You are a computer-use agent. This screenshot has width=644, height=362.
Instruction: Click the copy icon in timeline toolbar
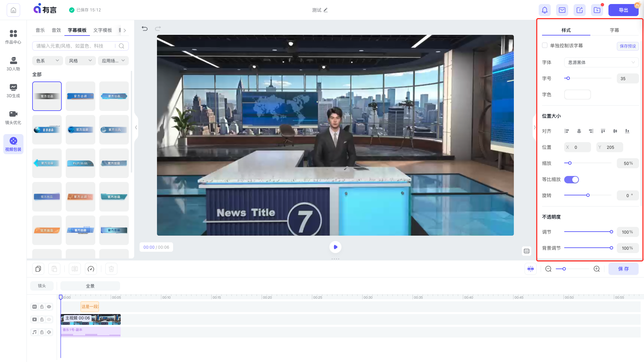[38, 269]
